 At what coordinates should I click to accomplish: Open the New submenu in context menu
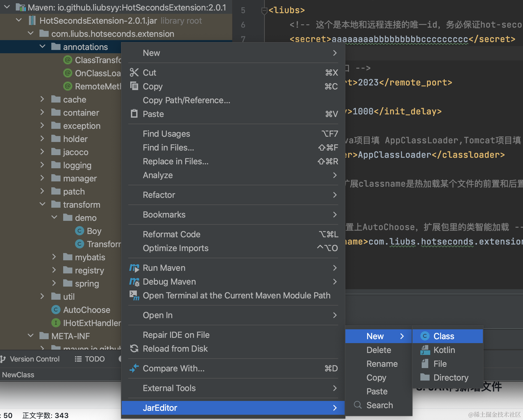pyautogui.click(x=233, y=53)
